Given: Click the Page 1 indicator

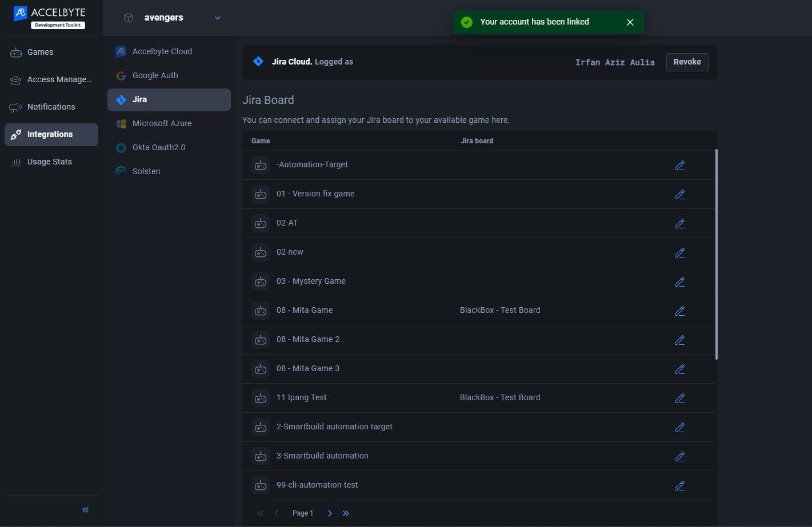Looking at the screenshot, I should coord(303,513).
